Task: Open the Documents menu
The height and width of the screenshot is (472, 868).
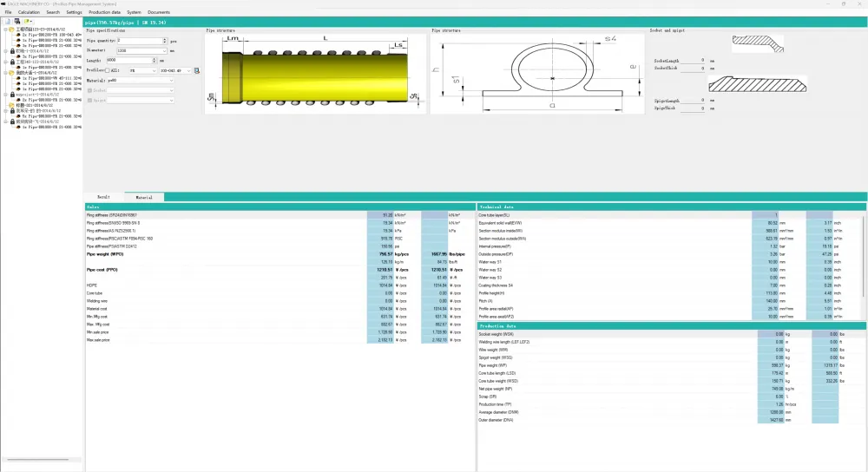Action: [x=159, y=12]
